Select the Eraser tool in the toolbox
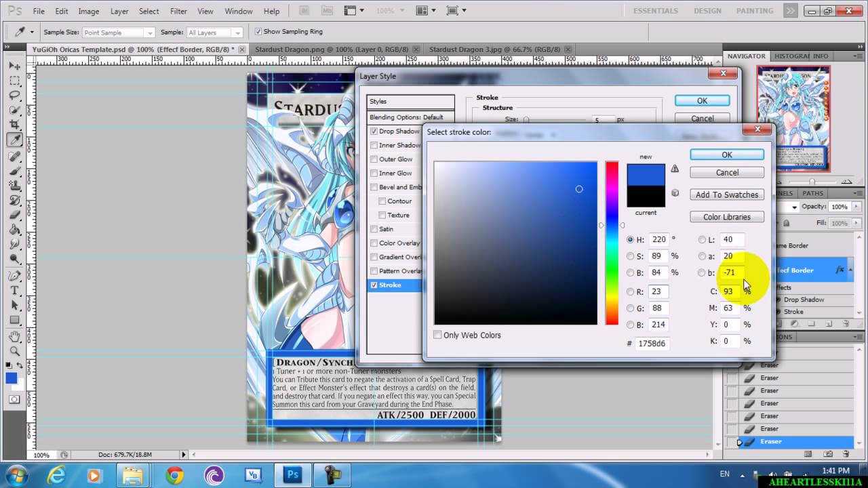 pyautogui.click(x=14, y=216)
